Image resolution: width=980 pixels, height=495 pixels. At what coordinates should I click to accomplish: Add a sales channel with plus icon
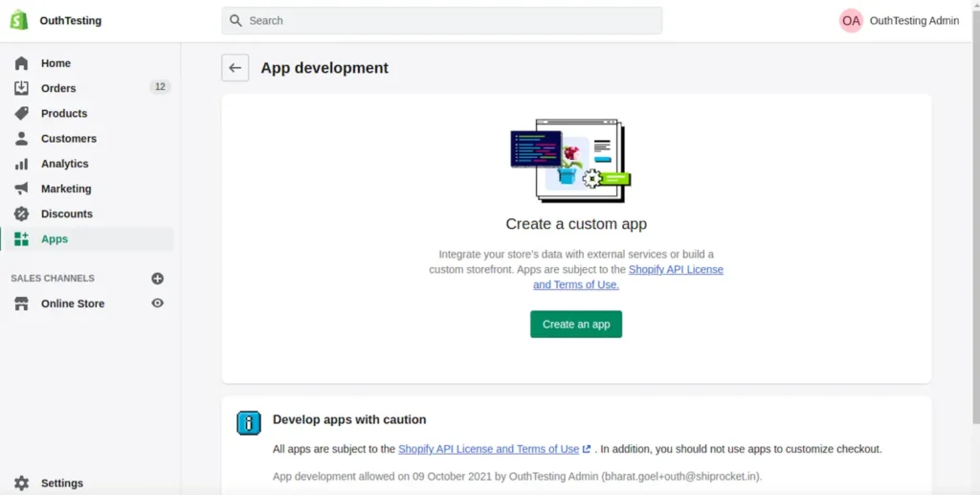(x=158, y=278)
